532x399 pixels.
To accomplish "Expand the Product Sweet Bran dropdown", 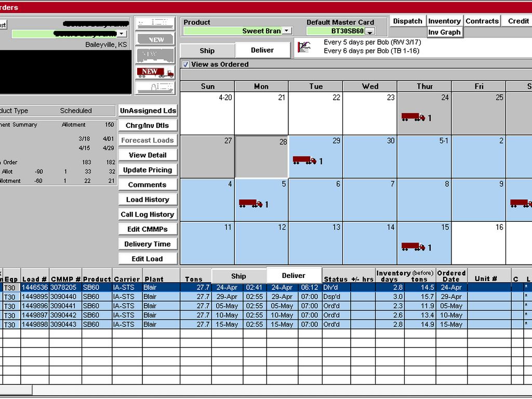I will click(x=287, y=31).
